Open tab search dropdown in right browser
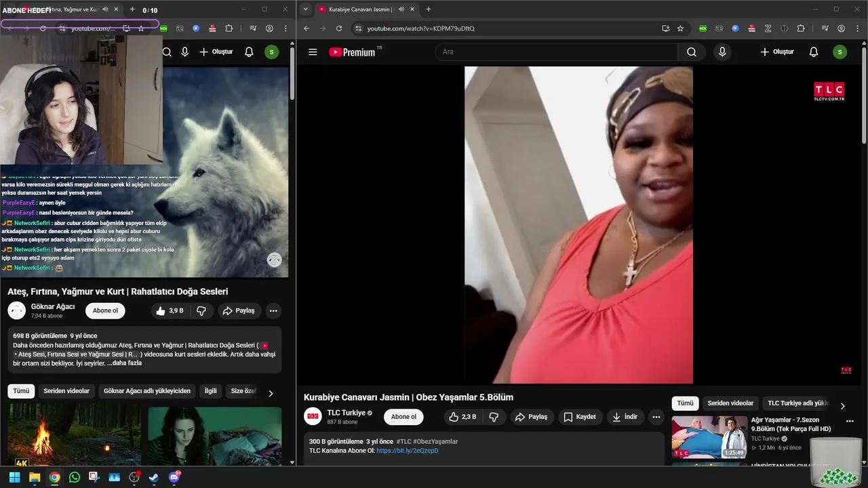Screen dimensions: 868x488 click(306, 9)
